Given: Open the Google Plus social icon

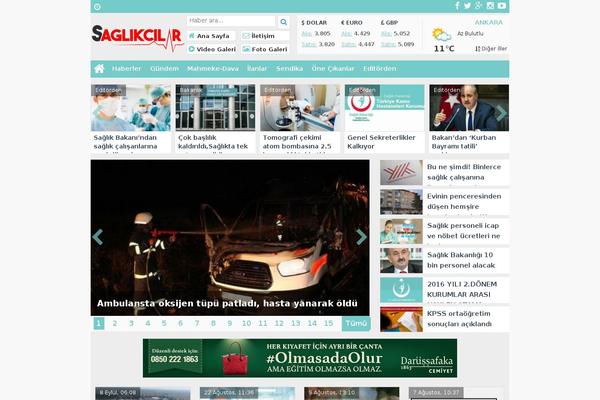Looking at the screenshot, I should 479,6.
